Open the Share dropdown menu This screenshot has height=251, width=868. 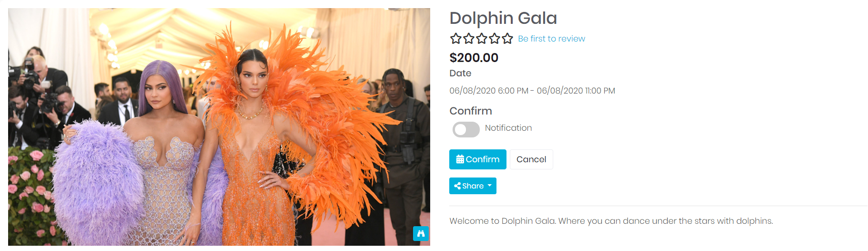(x=473, y=186)
